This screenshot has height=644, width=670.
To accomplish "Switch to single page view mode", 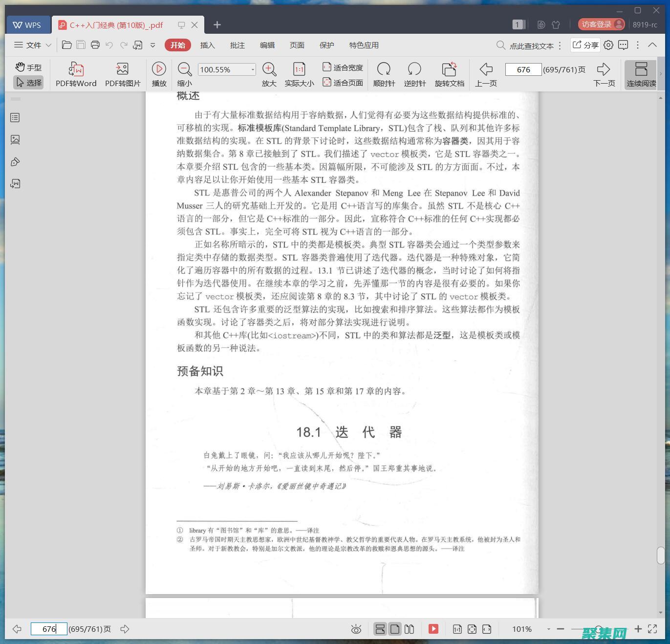I will 394,629.
